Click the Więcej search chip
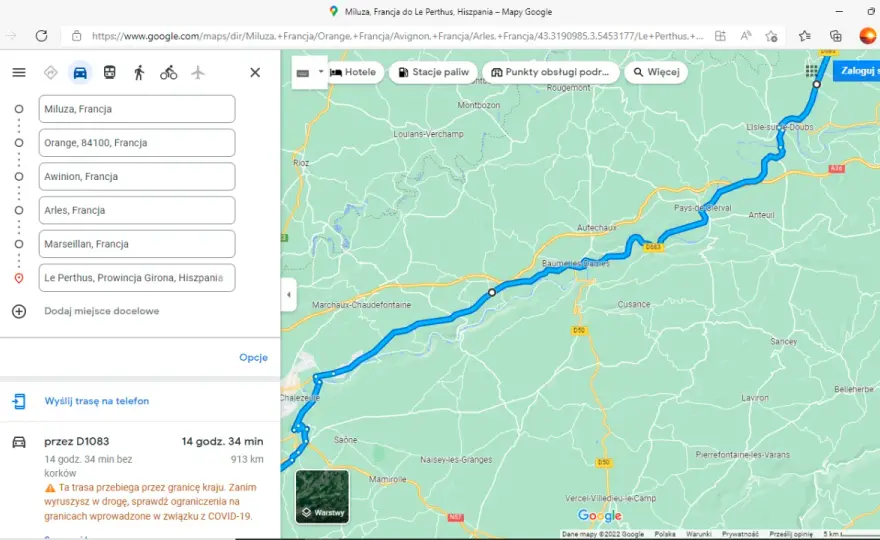Image resolution: width=880 pixels, height=540 pixels. coord(656,72)
